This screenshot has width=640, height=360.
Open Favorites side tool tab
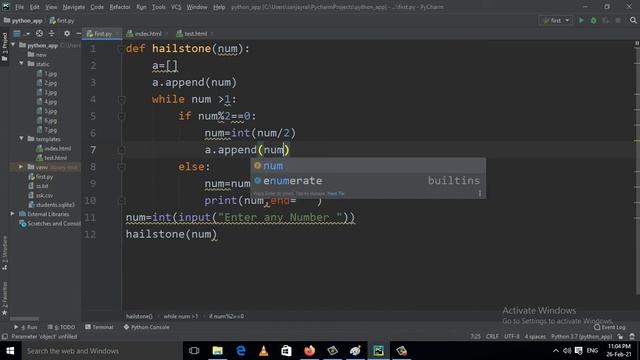coord(4,298)
